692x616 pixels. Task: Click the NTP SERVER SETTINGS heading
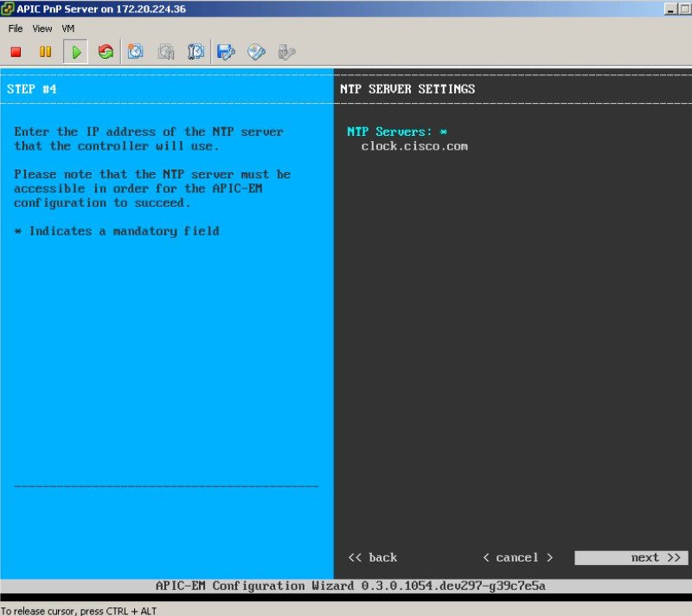pos(407,89)
